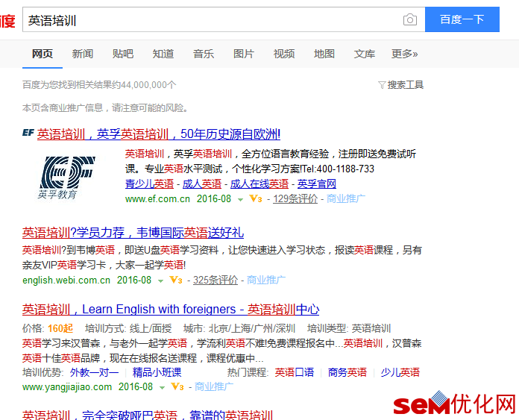The width and height of the screenshot is (519, 420).
Task: Open the 英孚官网 sublink
Action: tap(317, 184)
